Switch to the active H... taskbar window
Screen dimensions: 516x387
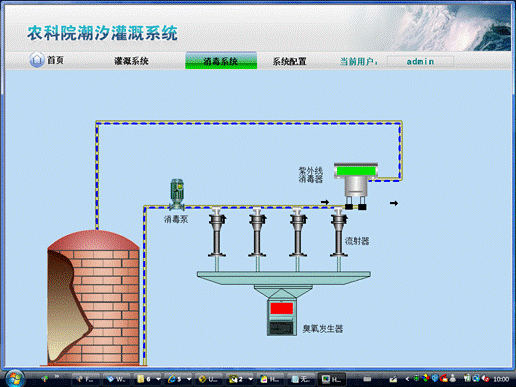(331, 379)
